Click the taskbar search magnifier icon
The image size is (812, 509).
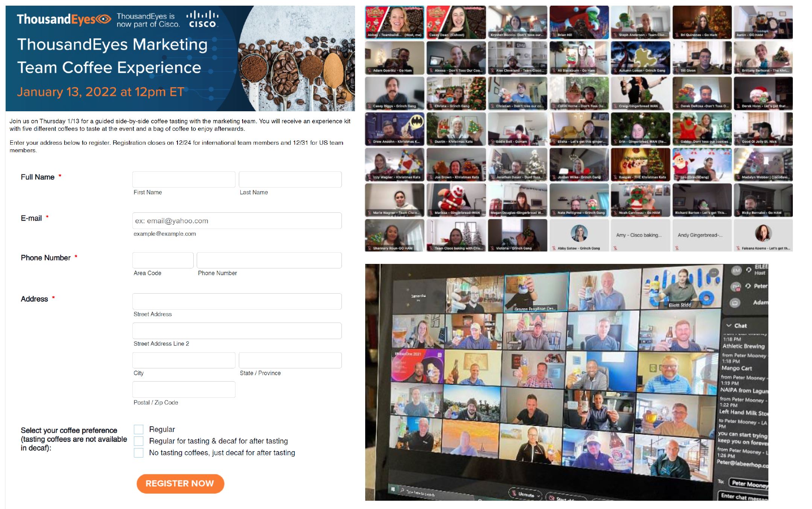click(x=402, y=490)
